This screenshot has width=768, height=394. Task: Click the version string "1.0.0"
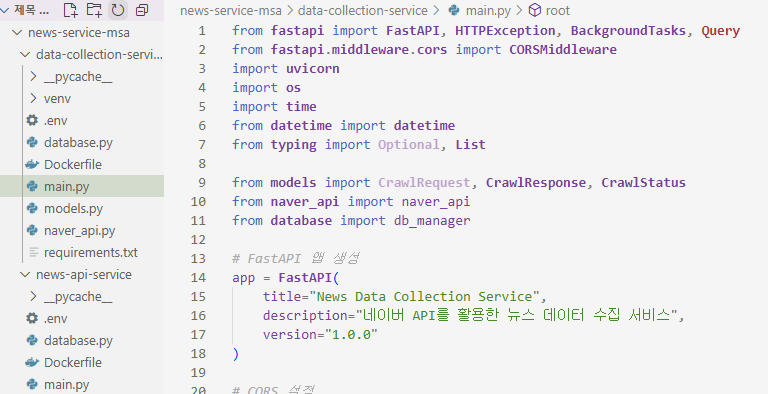pos(351,335)
